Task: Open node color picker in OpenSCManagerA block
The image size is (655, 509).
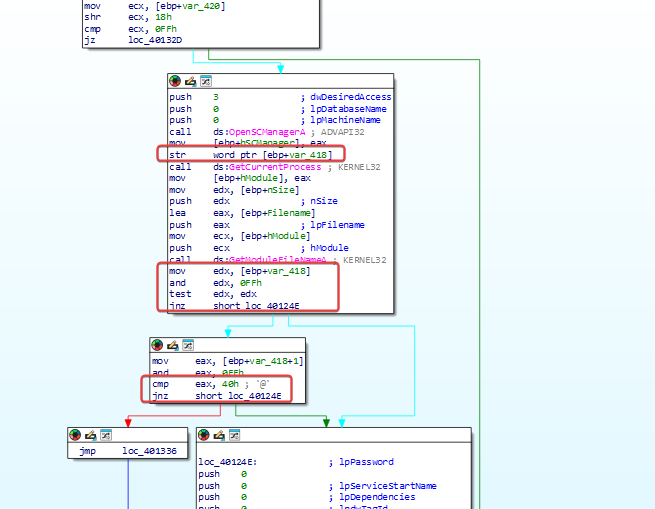Action: click(175, 81)
